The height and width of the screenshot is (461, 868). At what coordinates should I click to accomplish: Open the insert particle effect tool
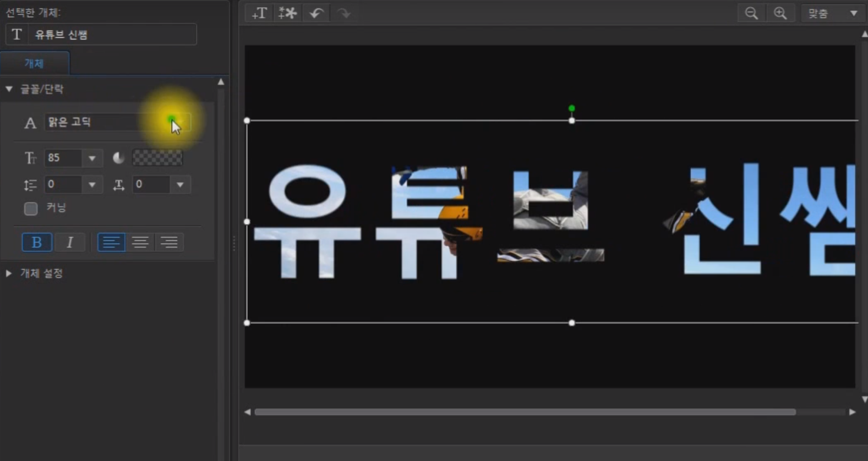point(287,13)
